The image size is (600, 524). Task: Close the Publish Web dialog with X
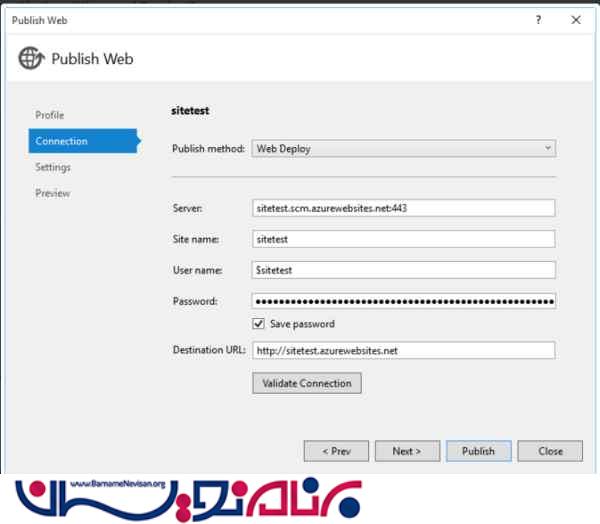coord(576,20)
